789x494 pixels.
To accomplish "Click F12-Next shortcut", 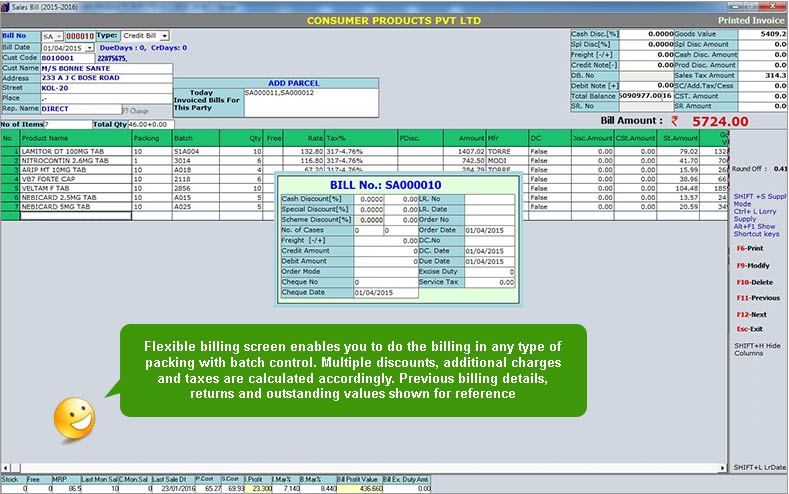I will (x=751, y=314).
